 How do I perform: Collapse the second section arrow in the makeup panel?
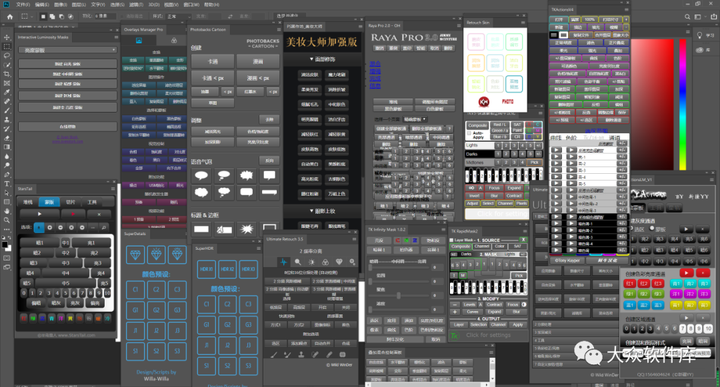(x=311, y=211)
